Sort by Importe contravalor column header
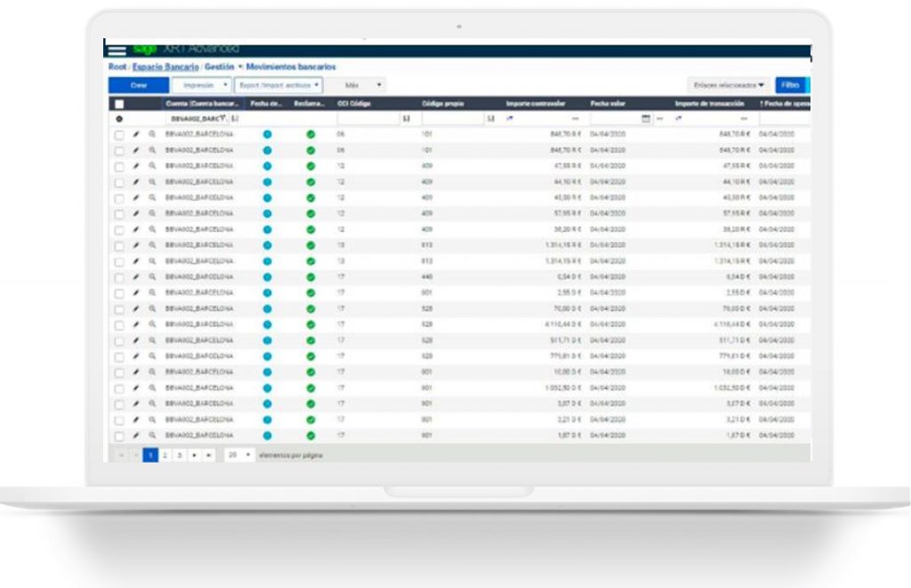911x588 pixels. 536,103
